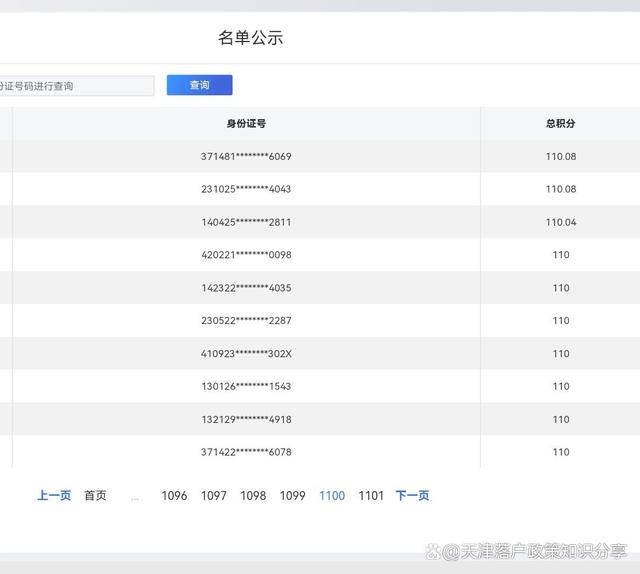Select ID 371422*********6078

point(246,452)
